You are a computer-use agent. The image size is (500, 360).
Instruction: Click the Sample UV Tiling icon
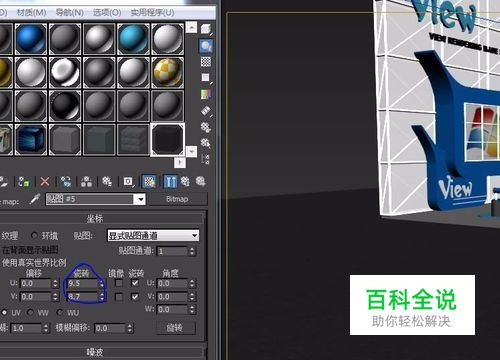(x=206, y=78)
